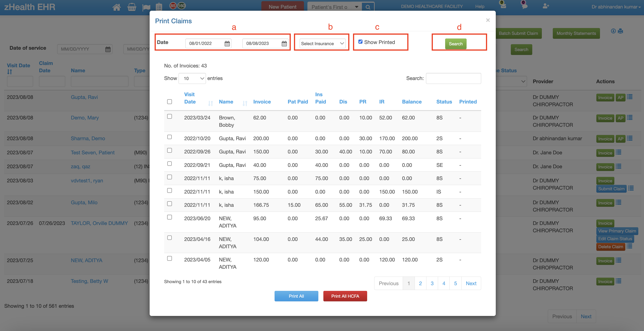This screenshot has width=644, height=331.
Task: Open the Help menu in header
Action: coord(480,7)
